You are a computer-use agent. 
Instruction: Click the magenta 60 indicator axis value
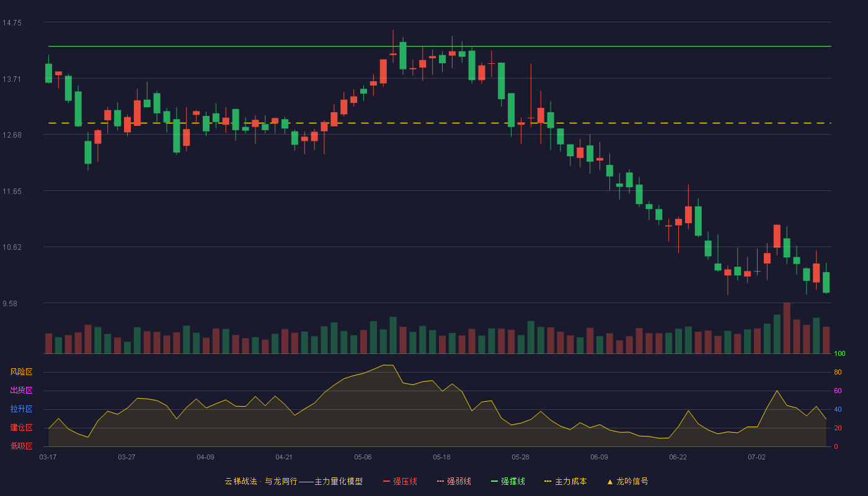(x=838, y=391)
